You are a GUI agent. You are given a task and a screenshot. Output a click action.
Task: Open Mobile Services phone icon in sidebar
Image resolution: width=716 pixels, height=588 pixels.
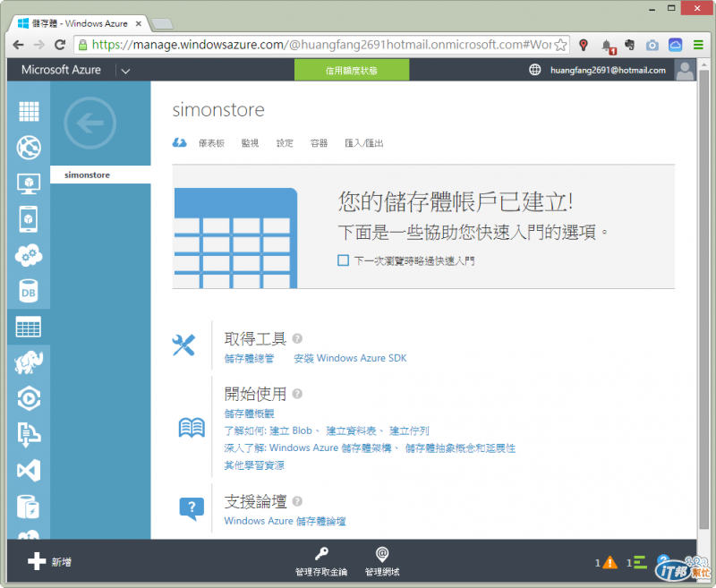click(x=29, y=219)
